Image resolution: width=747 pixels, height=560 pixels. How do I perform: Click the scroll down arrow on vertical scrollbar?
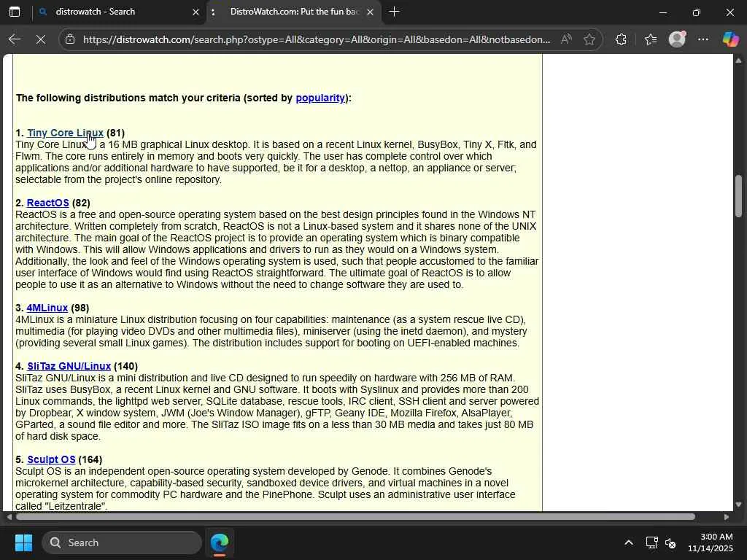pos(738,505)
